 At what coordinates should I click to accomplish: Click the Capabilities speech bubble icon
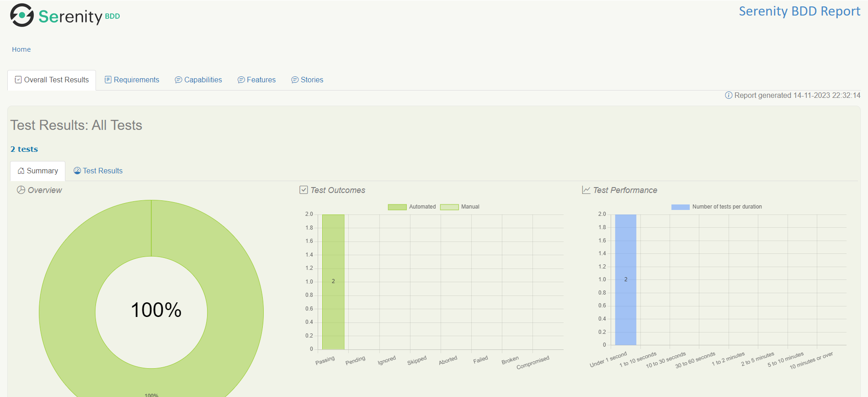pyautogui.click(x=178, y=80)
